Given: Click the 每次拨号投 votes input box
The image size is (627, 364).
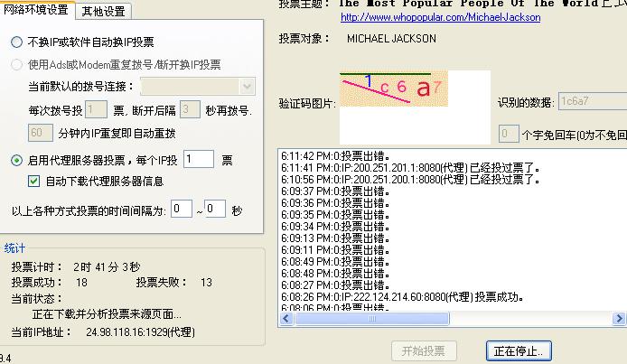Looking at the screenshot, I should 97,110.
